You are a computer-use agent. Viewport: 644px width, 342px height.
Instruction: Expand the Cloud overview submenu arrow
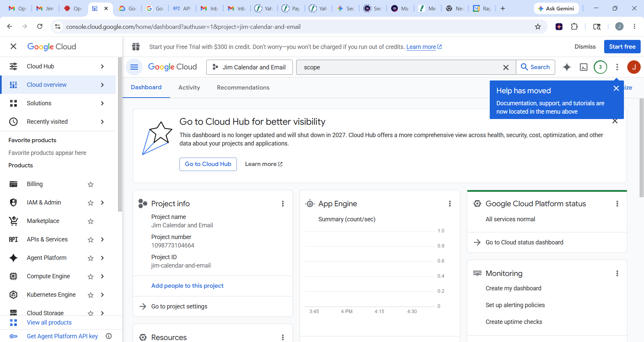[102, 85]
